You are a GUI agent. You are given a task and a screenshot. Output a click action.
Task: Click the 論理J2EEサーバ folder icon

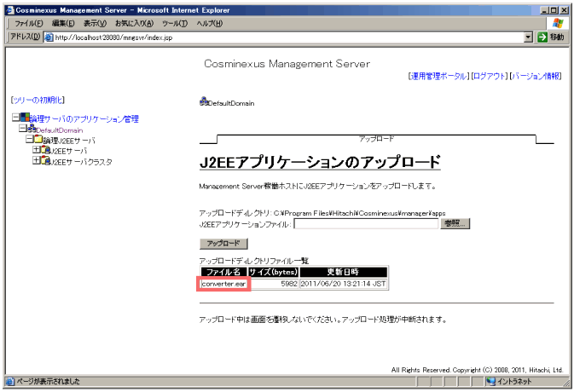[x=38, y=139]
